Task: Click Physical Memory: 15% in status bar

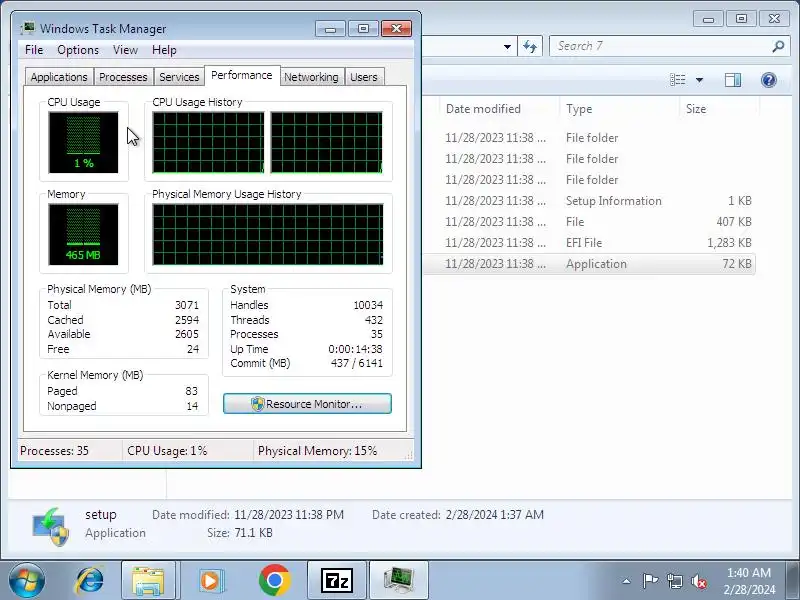Action: (317, 451)
